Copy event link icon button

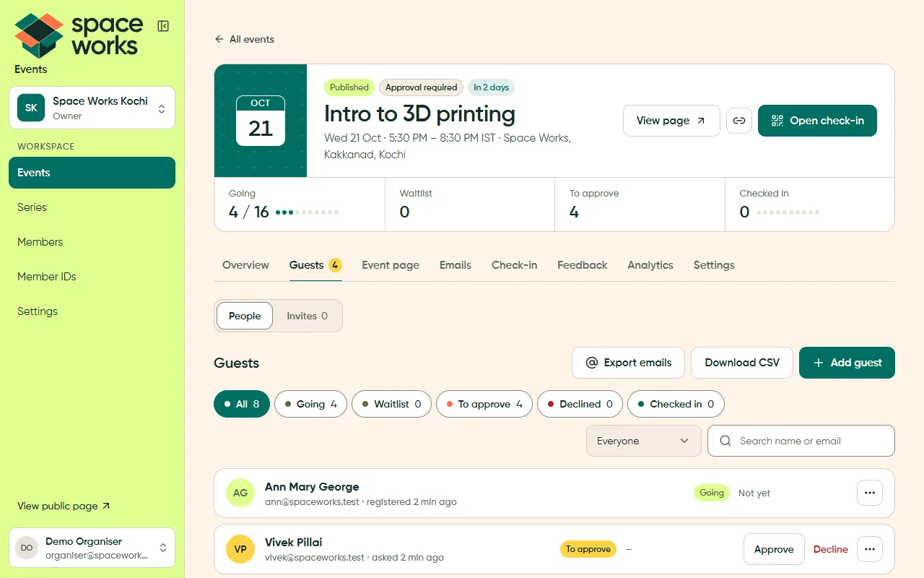click(739, 121)
